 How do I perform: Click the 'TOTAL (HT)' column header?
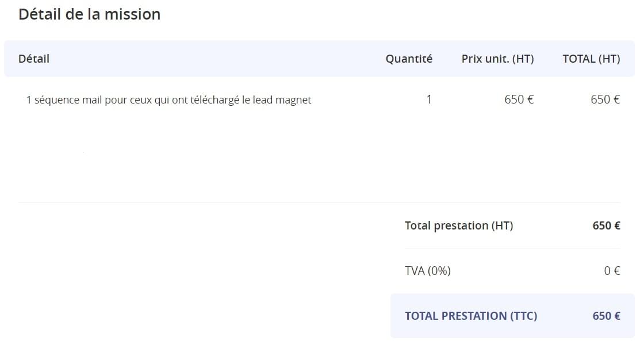(x=591, y=59)
